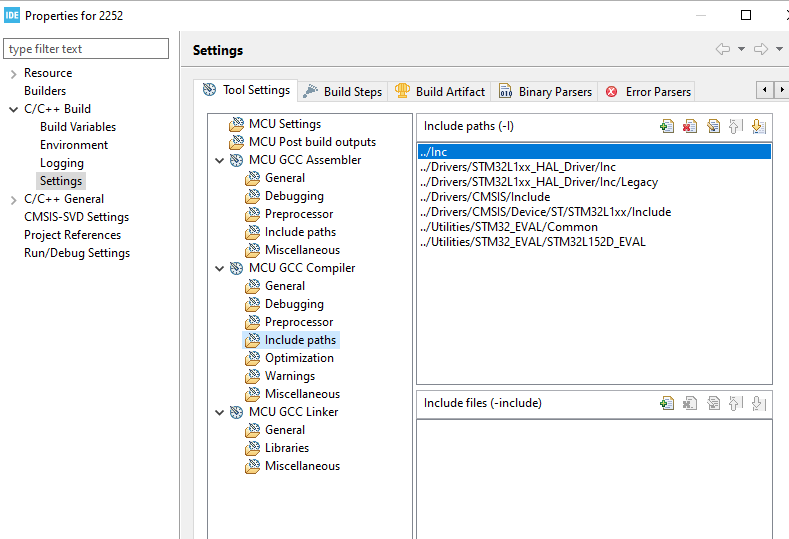Image resolution: width=789 pixels, height=539 pixels.
Task: Open Run/Debug Settings page
Action: pos(77,253)
